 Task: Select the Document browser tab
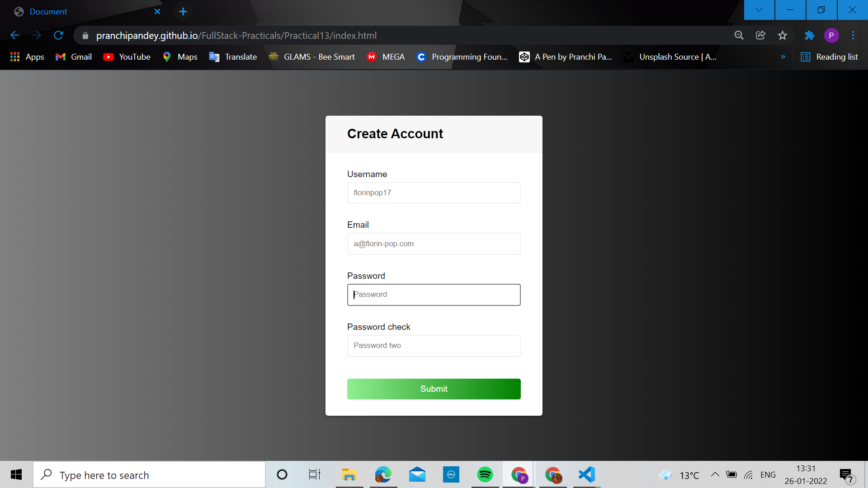click(x=48, y=11)
